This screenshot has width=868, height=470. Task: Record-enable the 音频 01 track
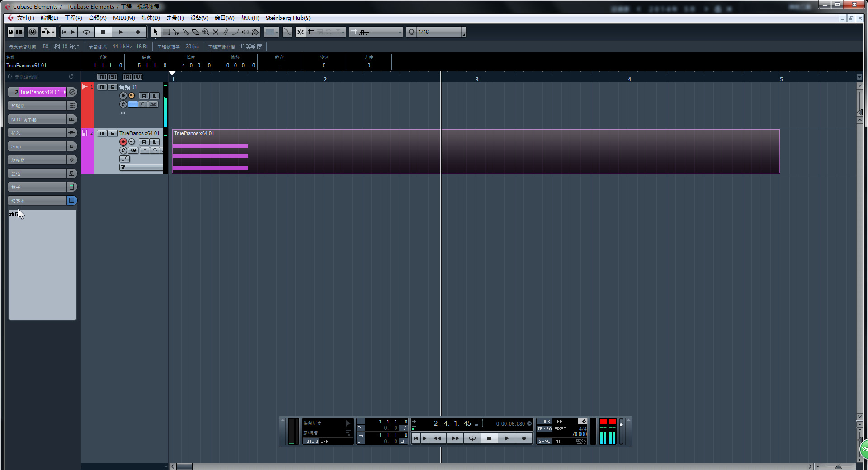click(123, 96)
